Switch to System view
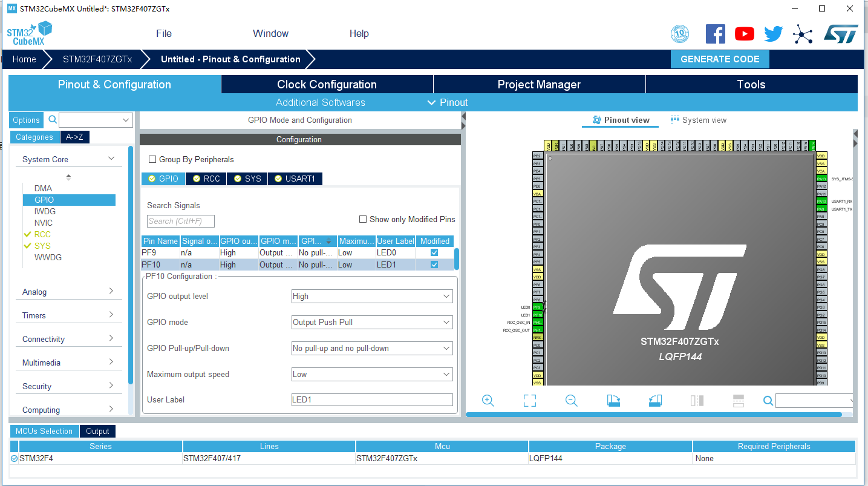868x486 pixels. (699, 120)
